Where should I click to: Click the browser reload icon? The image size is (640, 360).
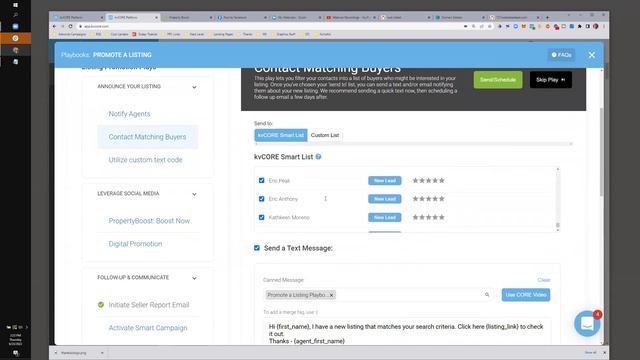(71, 26)
